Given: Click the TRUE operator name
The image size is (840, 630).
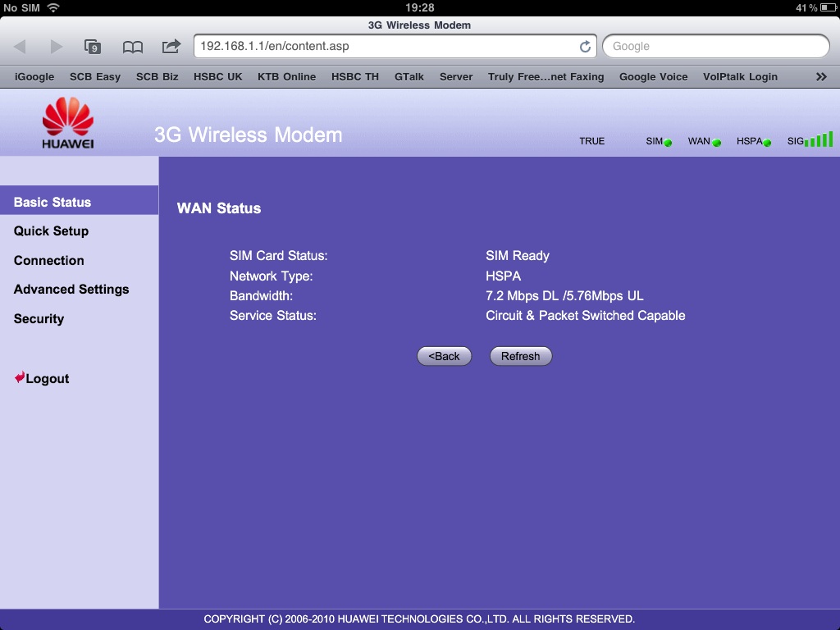Looking at the screenshot, I should [592, 141].
